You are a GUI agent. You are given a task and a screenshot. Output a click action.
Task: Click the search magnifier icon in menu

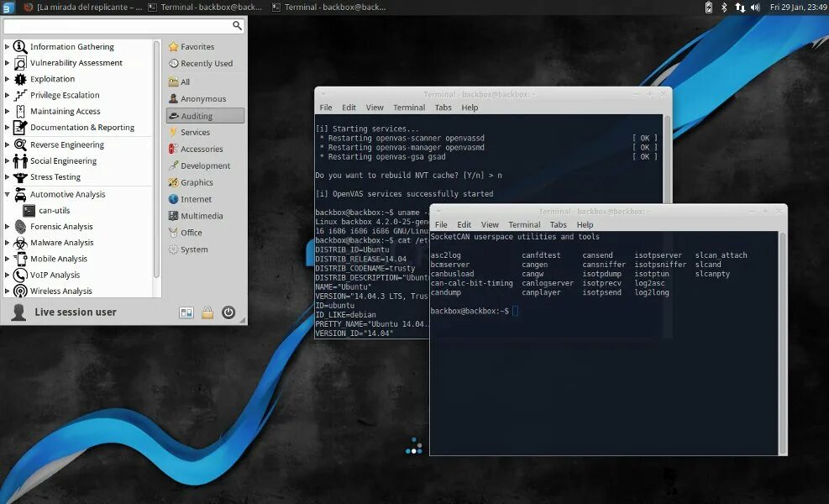pos(237,25)
